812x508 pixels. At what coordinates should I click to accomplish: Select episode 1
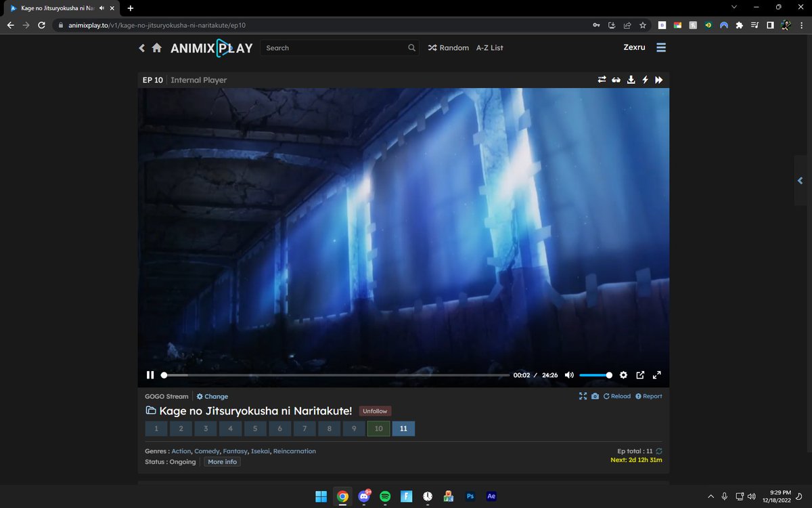(156, 429)
